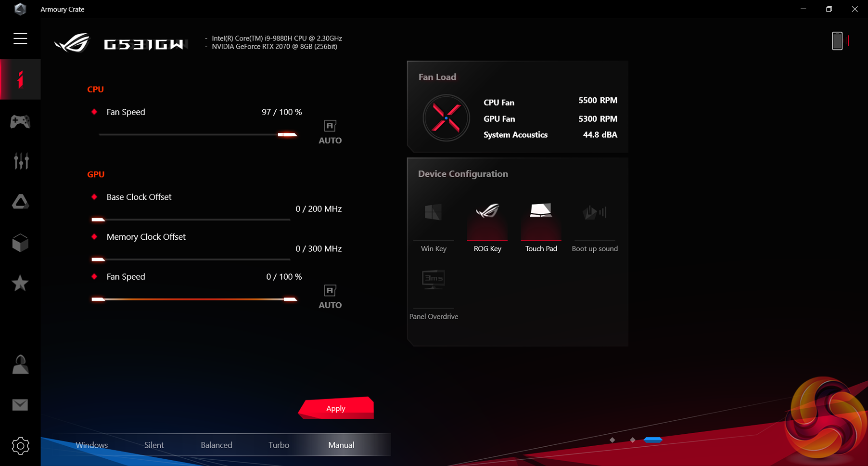Image resolution: width=868 pixels, height=466 pixels.
Task: Click the GPU Fan Speed slider track
Action: pos(194,299)
